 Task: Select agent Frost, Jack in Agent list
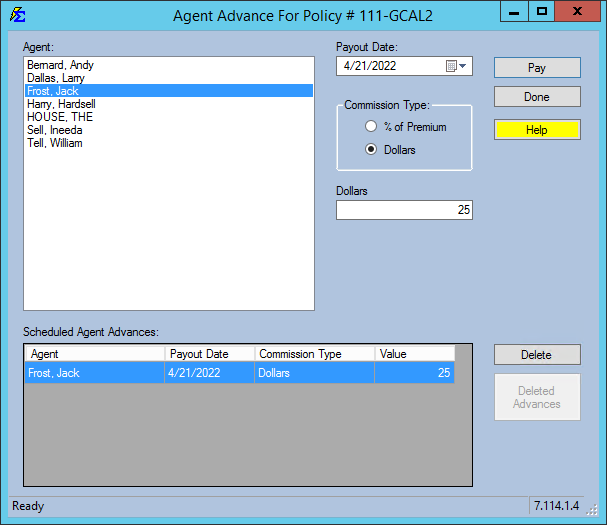pyautogui.click(x=169, y=91)
